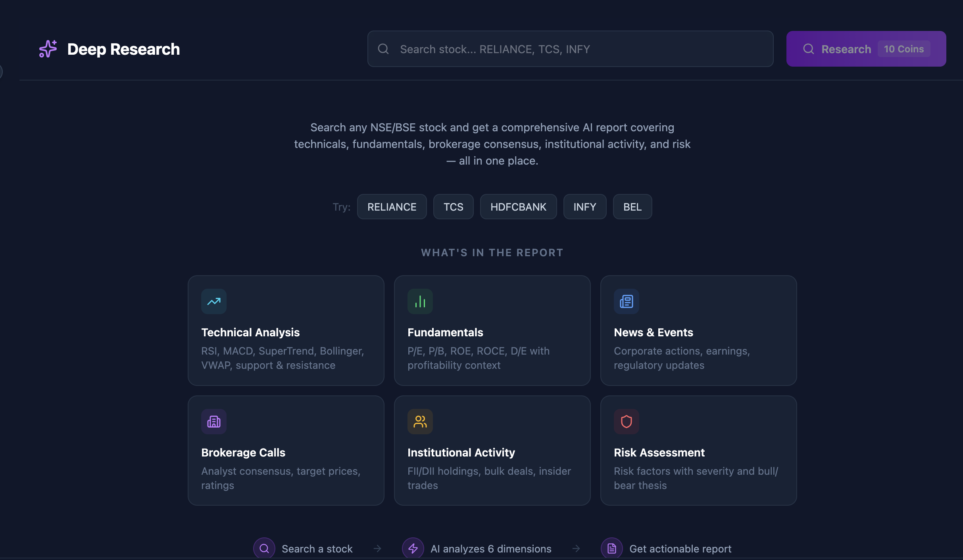Select the RELIANCE suggestion chip
This screenshot has width=963, height=560.
392,207
